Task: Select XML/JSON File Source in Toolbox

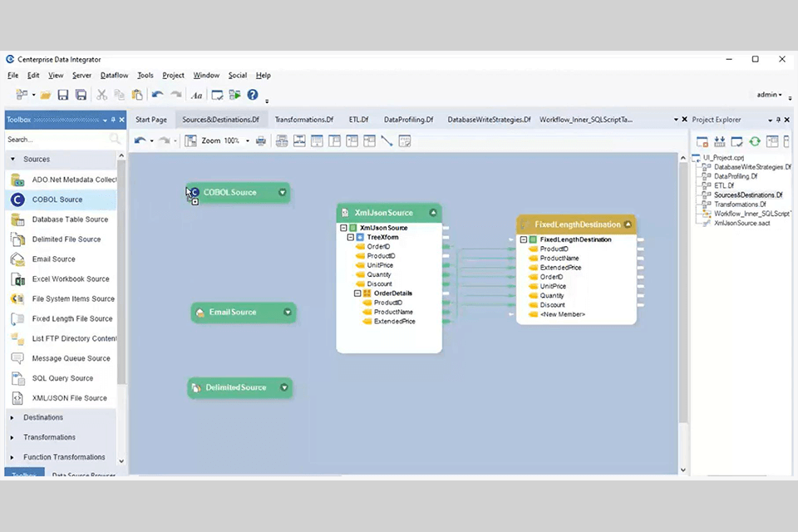Action: pos(61,398)
